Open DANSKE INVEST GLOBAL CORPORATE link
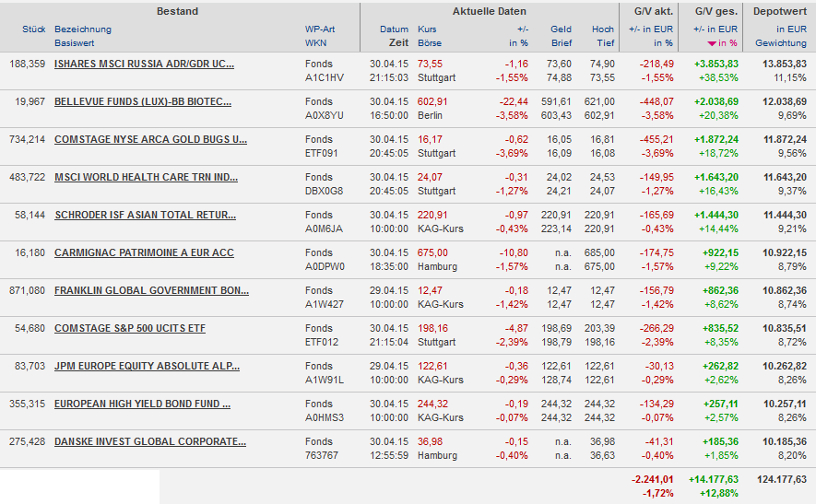 [150, 441]
